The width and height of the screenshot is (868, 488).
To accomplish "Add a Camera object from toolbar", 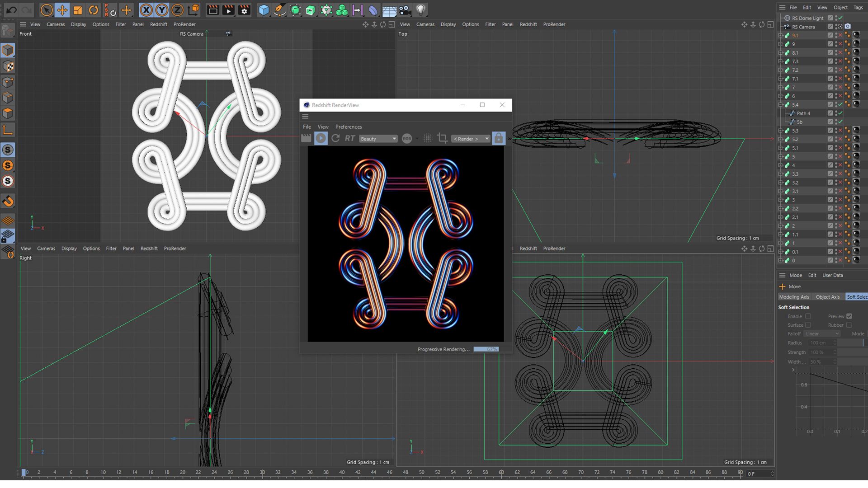I will click(405, 9).
